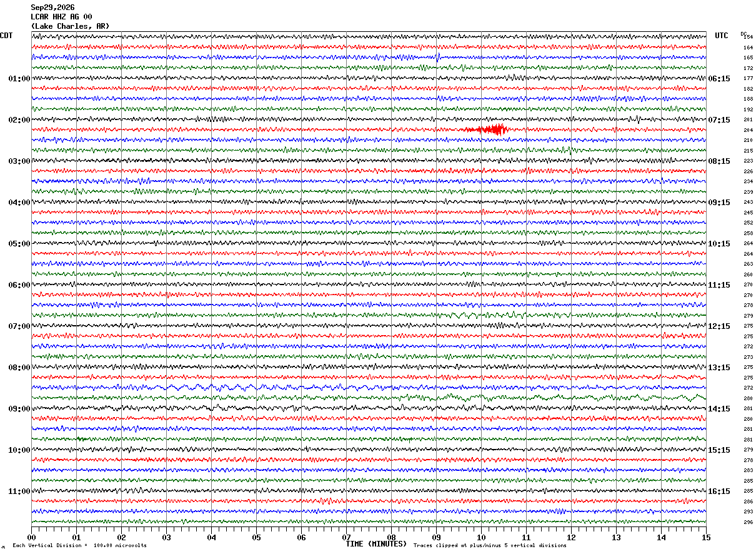Select the 01:00 CDT time label
This screenshot has height=554, width=756.
[x=19, y=79]
